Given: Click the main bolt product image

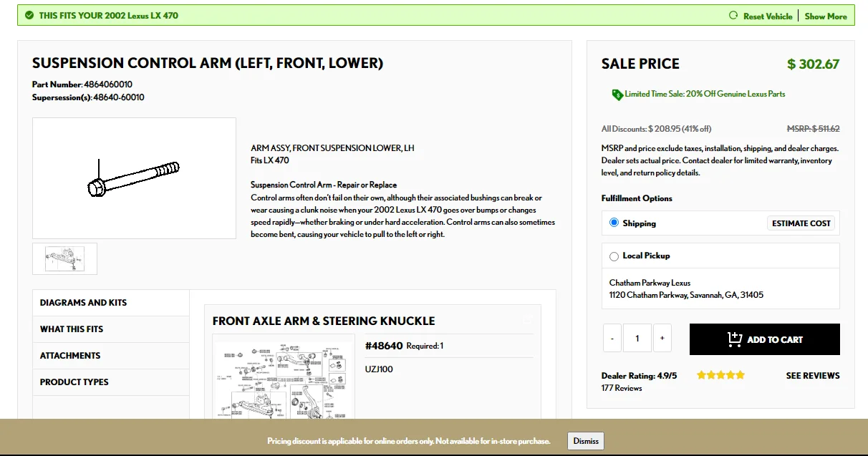Looking at the screenshot, I should 134,178.
